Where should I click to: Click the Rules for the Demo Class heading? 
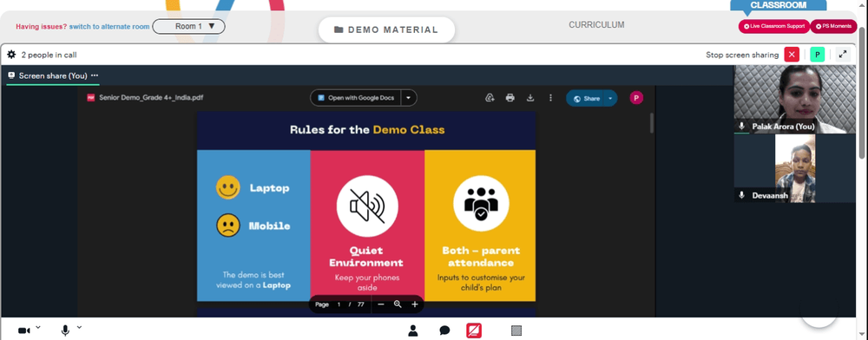pyautogui.click(x=367, y=130)
